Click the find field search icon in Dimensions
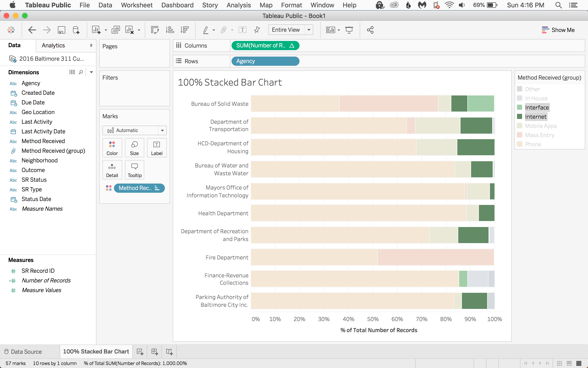 click(x=81, y=72)
